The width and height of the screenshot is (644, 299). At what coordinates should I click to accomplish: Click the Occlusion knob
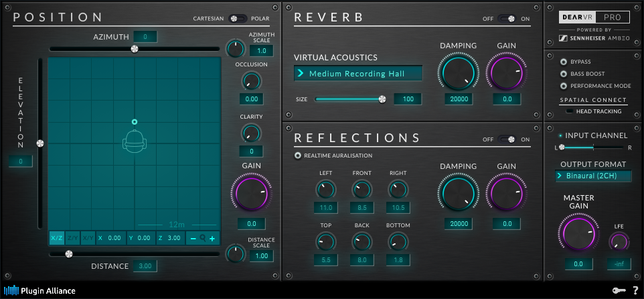coord(251,81)
